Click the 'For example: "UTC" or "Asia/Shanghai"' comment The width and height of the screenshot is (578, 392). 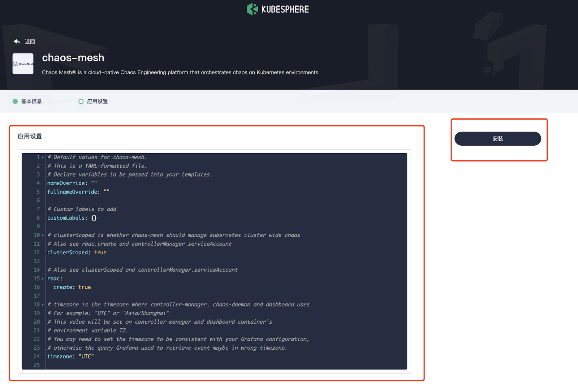point(108,313)
